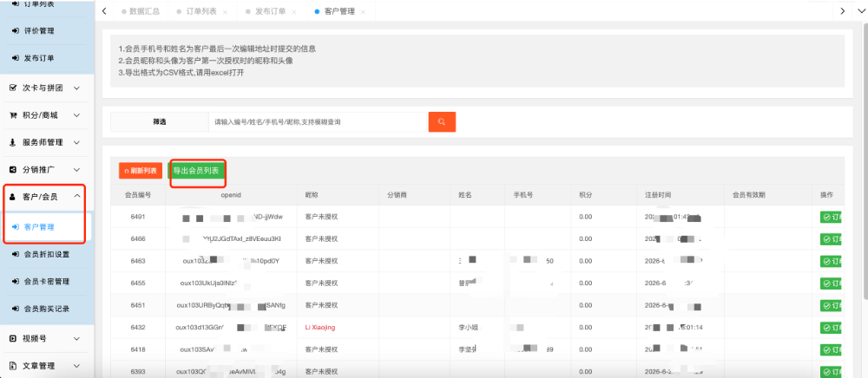Close the 客户管理 tab

363,11
